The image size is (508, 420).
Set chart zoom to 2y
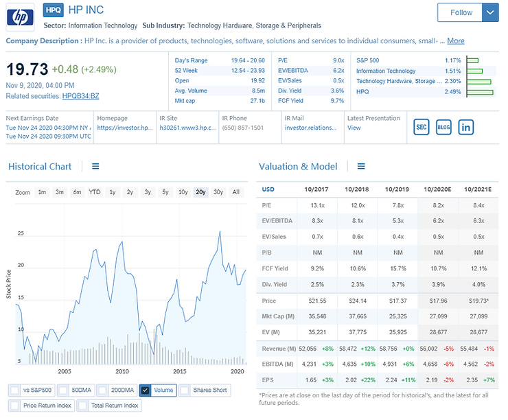pos(130,192)
